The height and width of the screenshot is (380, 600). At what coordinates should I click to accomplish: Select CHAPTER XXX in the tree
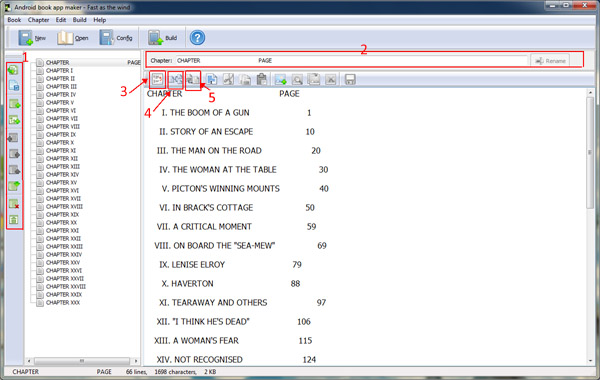click(63, 303)
